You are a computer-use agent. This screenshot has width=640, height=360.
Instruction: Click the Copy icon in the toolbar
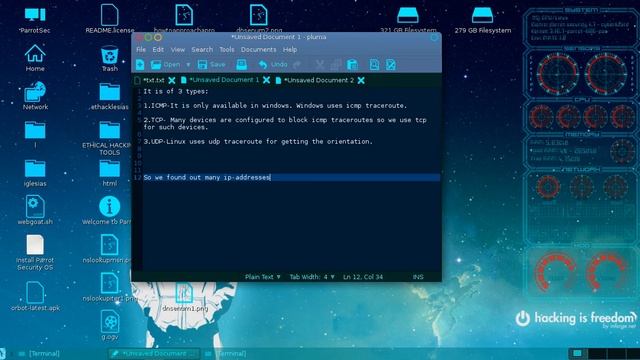pyautogui.click(x=336, y=64)
